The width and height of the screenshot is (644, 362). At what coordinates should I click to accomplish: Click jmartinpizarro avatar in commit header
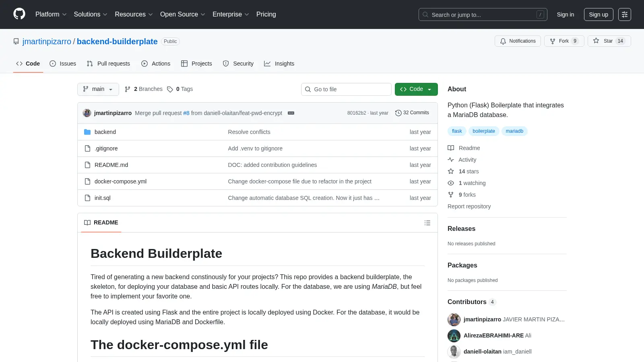tap(87, 113)
